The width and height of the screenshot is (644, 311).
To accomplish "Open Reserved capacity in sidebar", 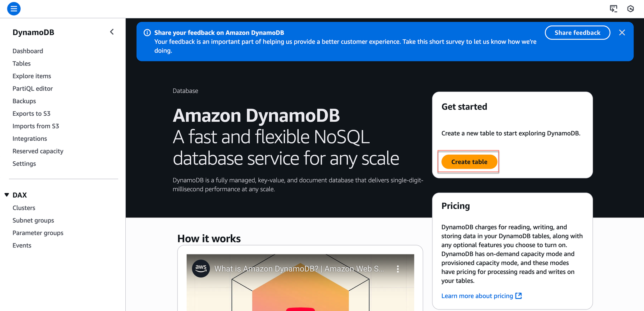I will [38, 151].
